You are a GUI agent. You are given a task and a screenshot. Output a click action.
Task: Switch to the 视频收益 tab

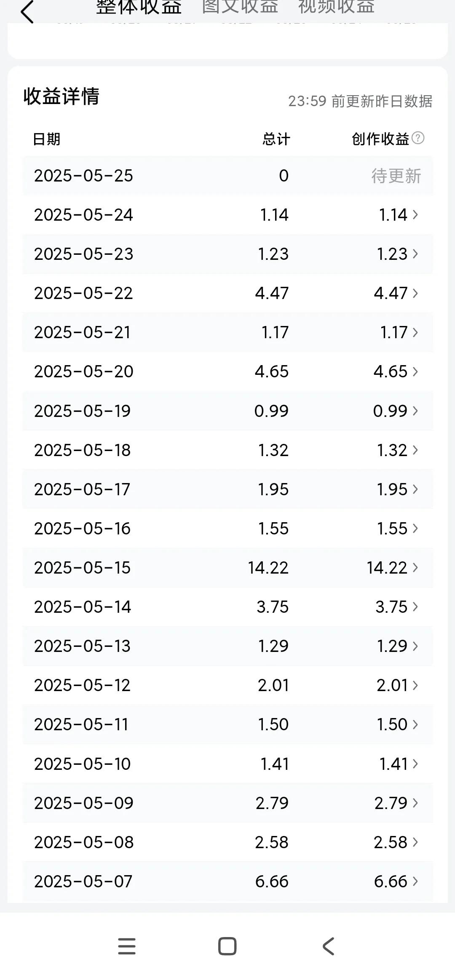(x=337, y=7)
